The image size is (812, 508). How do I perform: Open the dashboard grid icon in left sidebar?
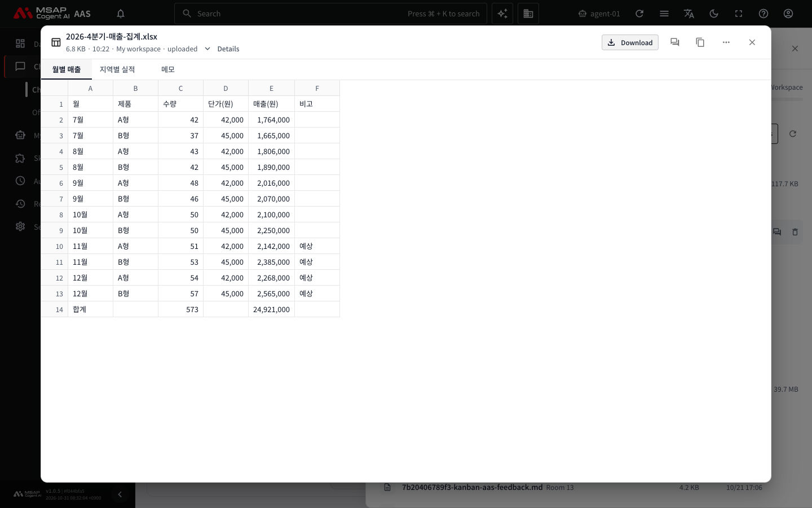[20, 43]
